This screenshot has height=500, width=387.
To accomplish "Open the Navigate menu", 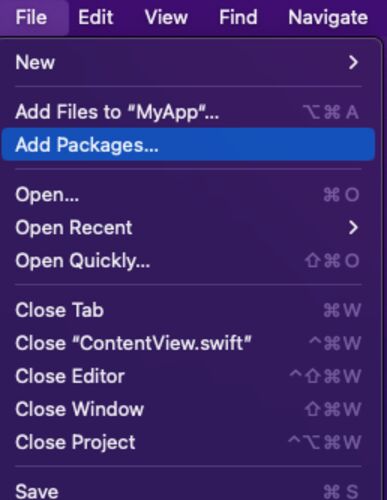I will (x=328, y=17).
